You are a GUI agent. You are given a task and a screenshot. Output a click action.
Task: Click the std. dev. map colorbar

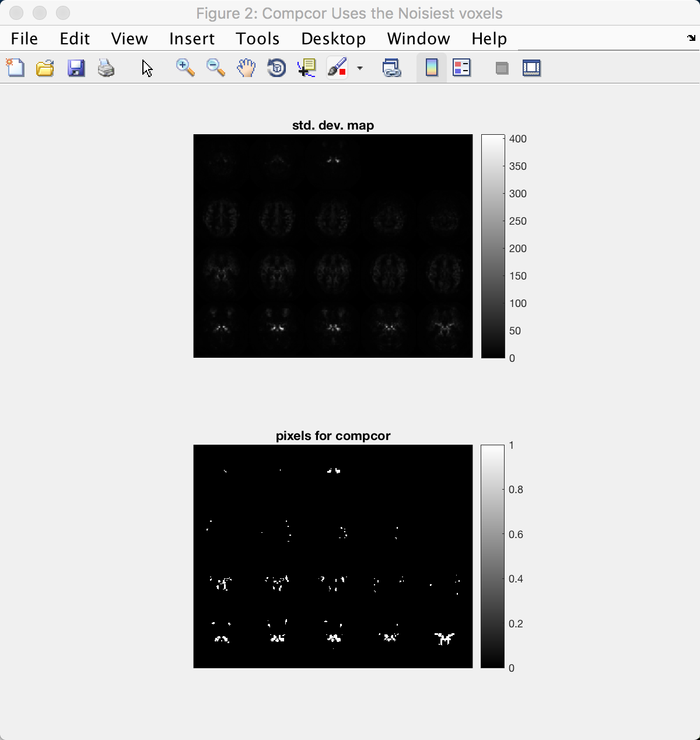(493, 246)
